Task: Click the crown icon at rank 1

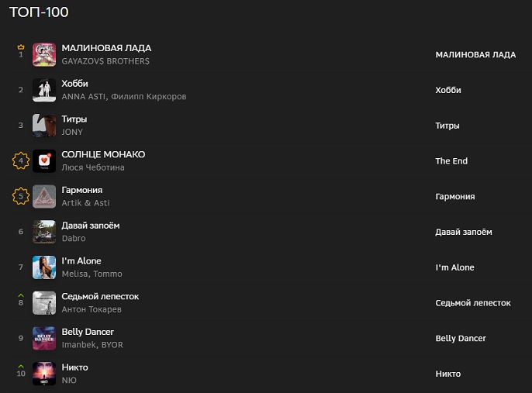Action: click(x=21, y=47)
